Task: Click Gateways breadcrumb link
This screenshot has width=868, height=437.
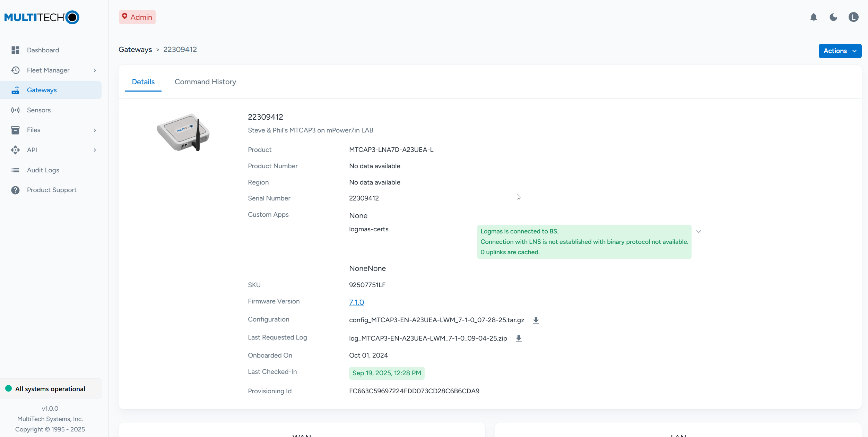Action: (x=135, y=50)
